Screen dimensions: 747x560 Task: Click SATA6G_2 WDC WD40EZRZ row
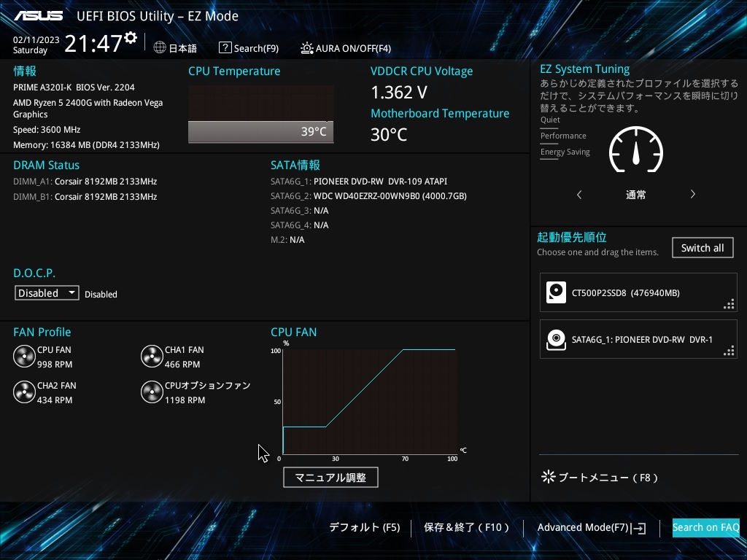368,195
